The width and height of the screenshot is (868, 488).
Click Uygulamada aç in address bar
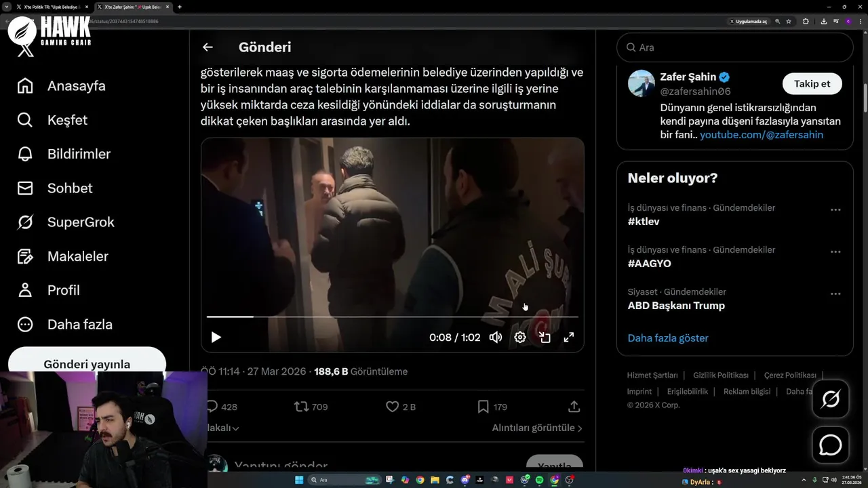[749, 22]
